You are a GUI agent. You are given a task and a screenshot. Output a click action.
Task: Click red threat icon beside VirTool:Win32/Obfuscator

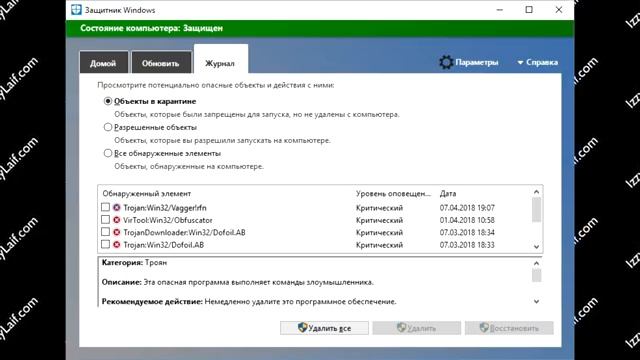[117, 220]
